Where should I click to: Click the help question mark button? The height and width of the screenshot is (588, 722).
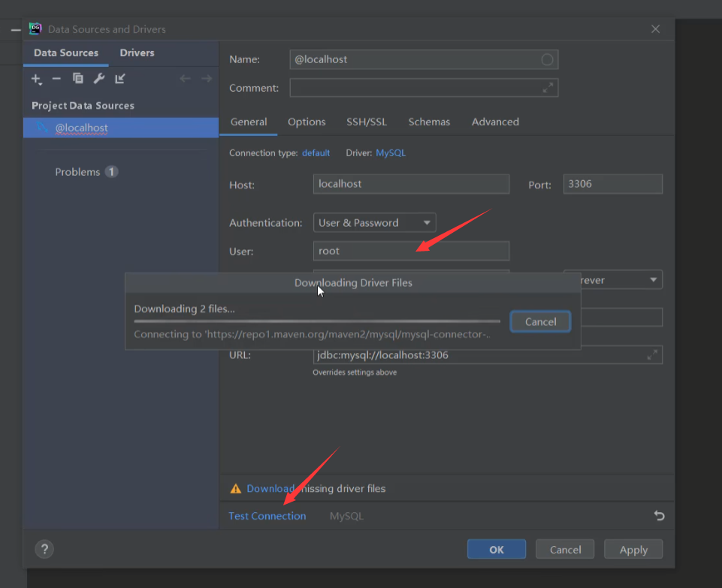tap(44, 549)
